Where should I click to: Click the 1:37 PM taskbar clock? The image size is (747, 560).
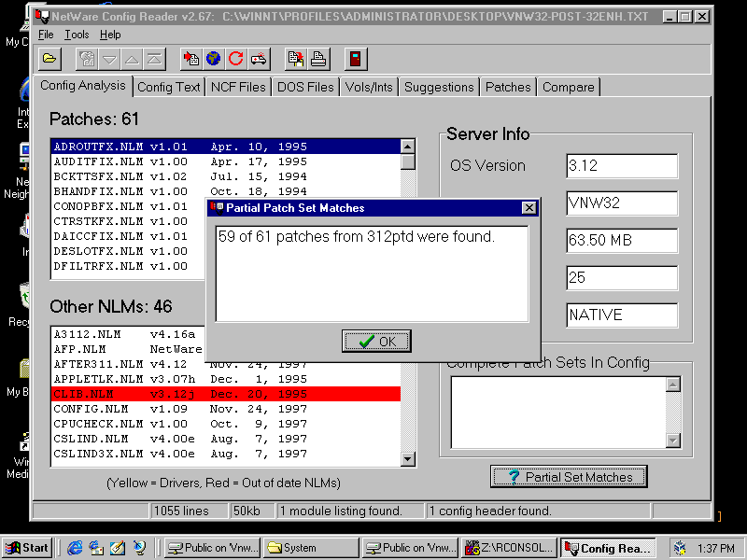tap(715, 548)
